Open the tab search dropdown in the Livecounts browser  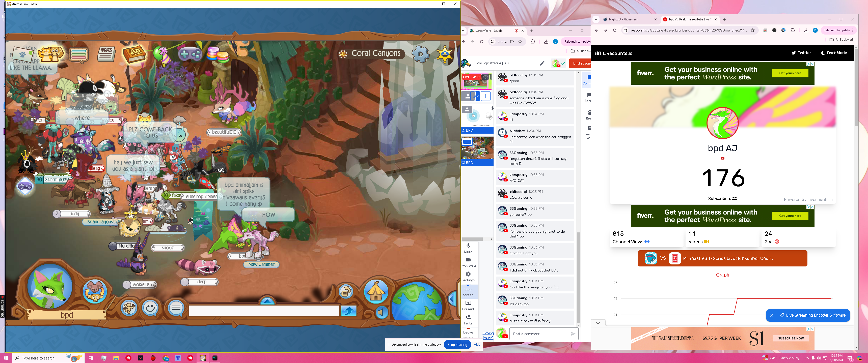[596, 19]
